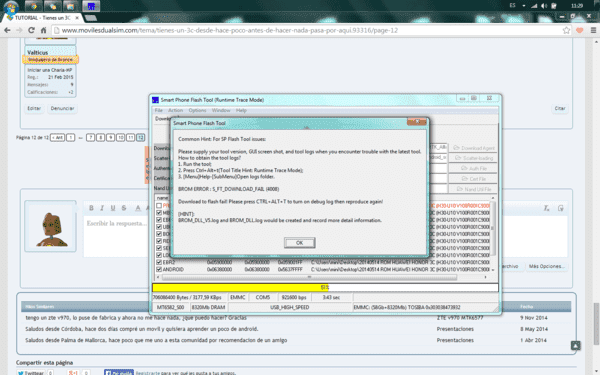Toggle the ANDROID partition checkbox
The height and width of the screenshot is (375, 600).
pos(159,269)
